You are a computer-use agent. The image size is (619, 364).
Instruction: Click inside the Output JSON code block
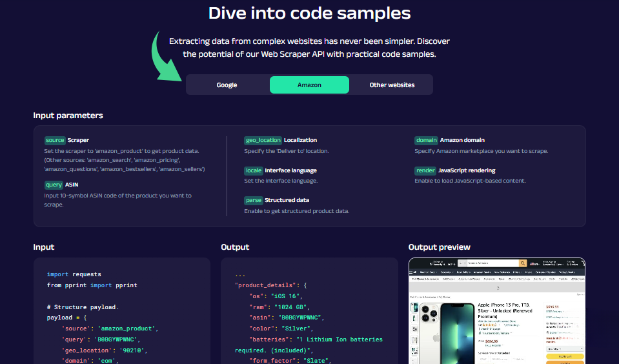pyautogui.click(x=309, y=310)
